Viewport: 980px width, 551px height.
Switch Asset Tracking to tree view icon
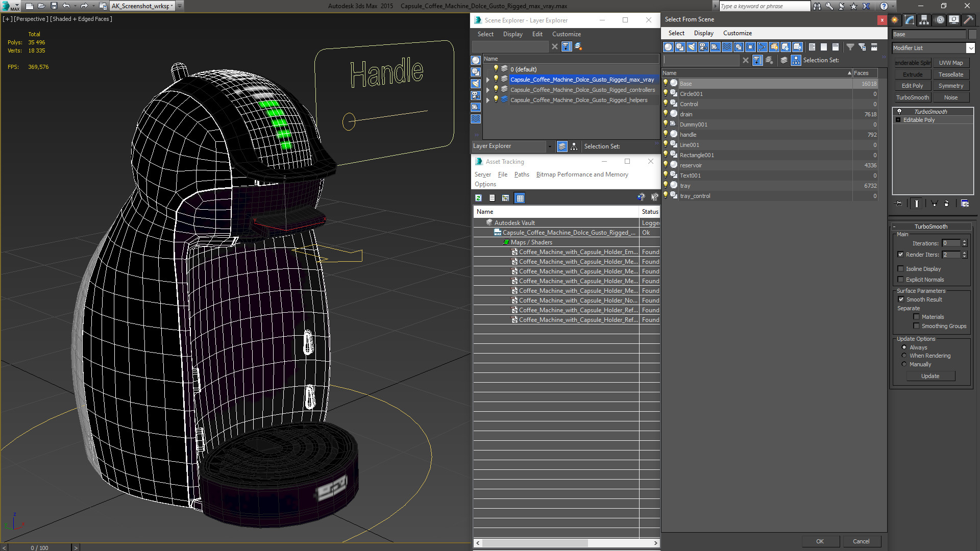click(x=506, y=198)
